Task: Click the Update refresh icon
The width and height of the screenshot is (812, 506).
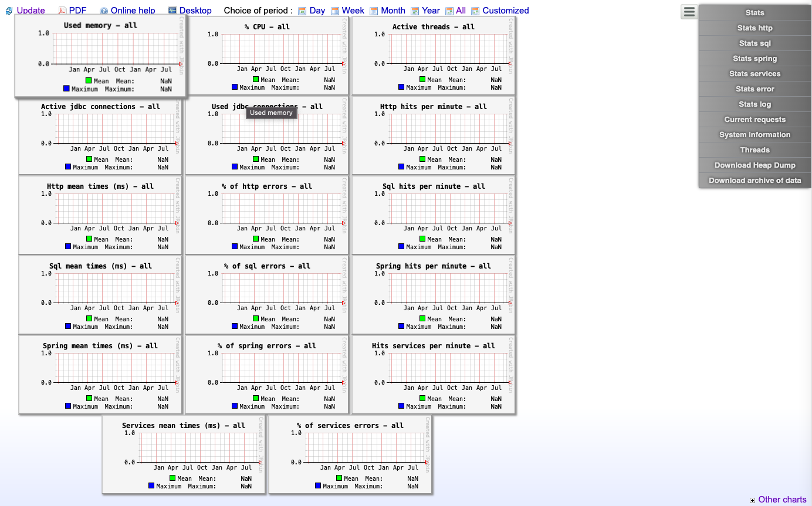Action: [9, 11]
